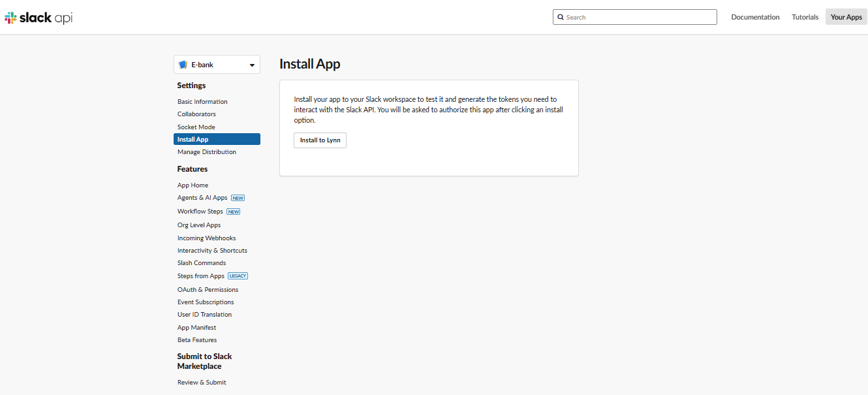Open the App Home feature
This screenshot has width=868, height=395.
pyautogui.click(x=193, y=185)
